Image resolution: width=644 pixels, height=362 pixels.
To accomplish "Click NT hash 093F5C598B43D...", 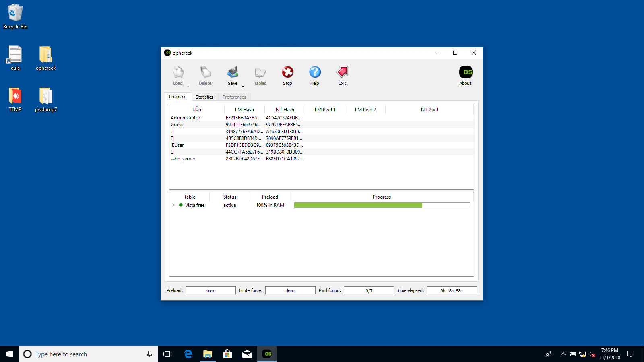I will pyautogui.click(x=285, y=145).
